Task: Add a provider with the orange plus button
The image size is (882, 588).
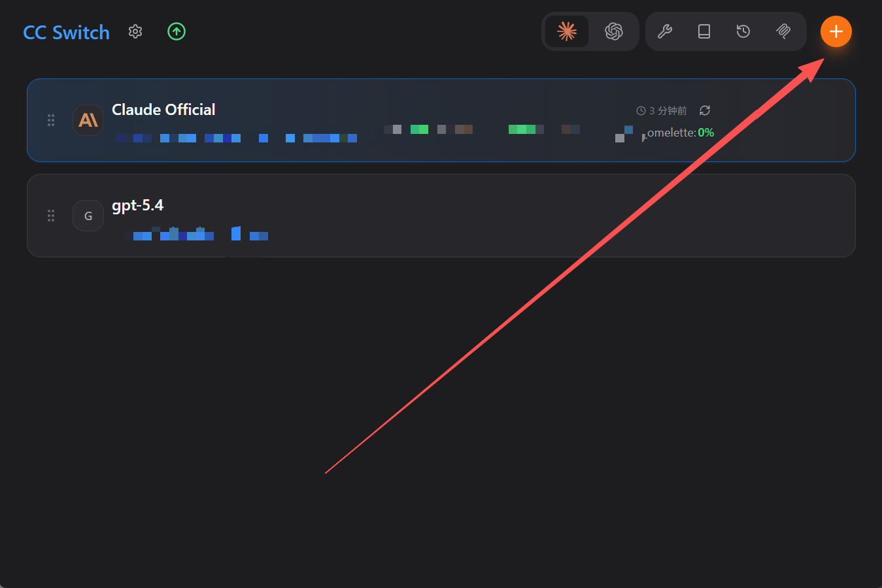Action: tap(836, 31)
